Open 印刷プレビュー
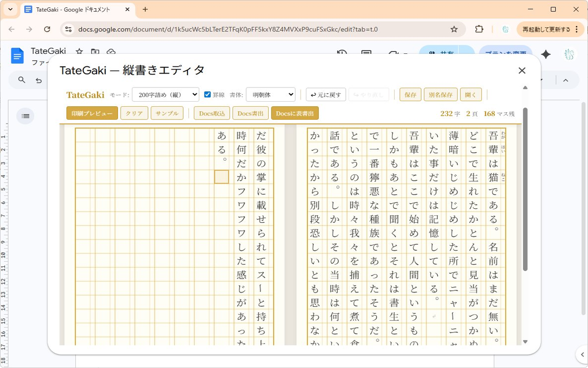The height and width of the screenshot is (368, 588). pyautogui.click(x=92, y=113)
